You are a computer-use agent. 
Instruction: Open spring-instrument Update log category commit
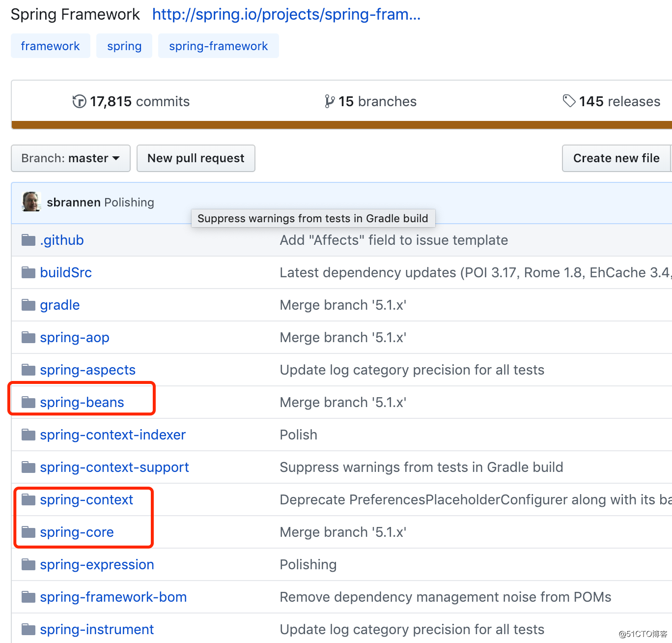tap(412, 629)
